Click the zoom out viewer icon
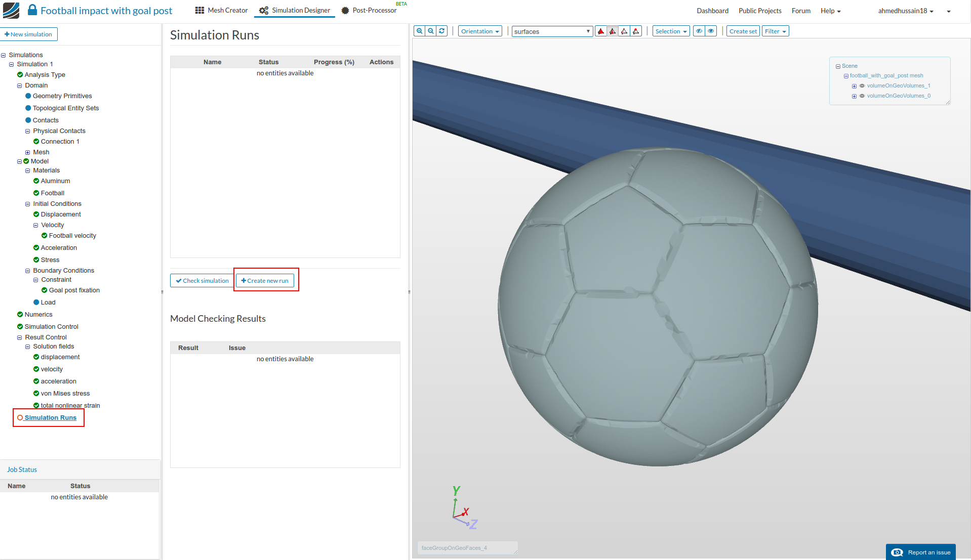This screenshot has height=560, width=971. (x=431, y=31)
